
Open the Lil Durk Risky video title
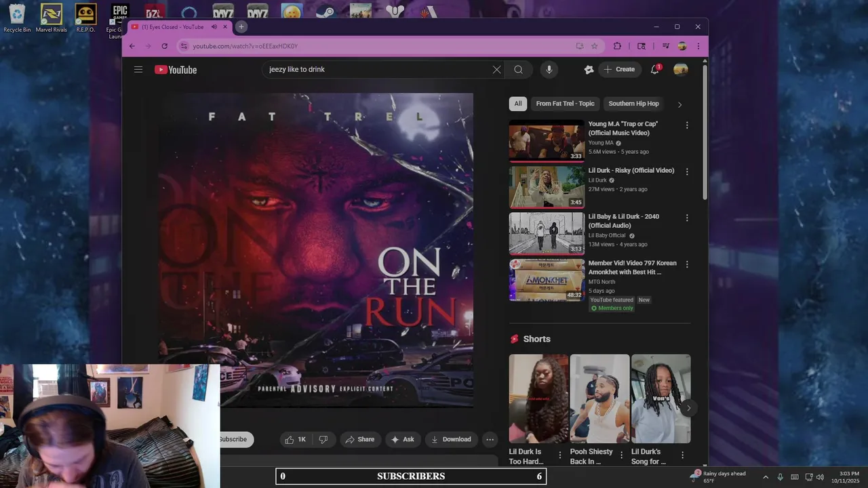[x=631, y=171]
